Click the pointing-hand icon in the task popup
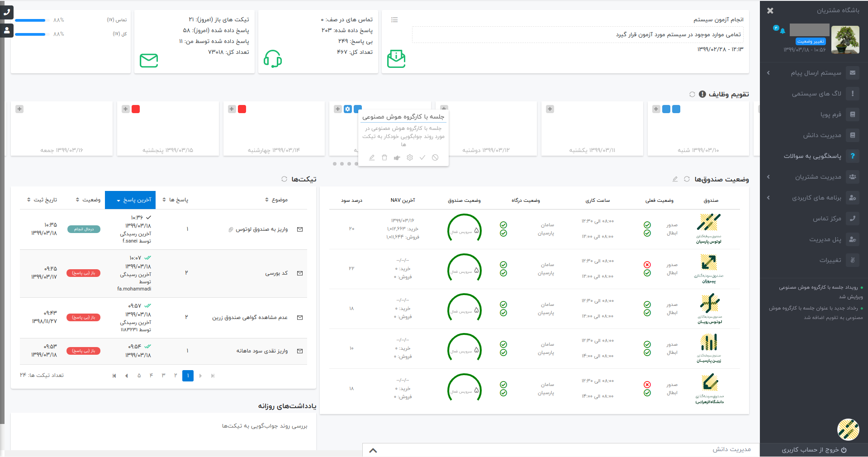Image resolution: width=868 pixels, height=457 pixels. 397,157
